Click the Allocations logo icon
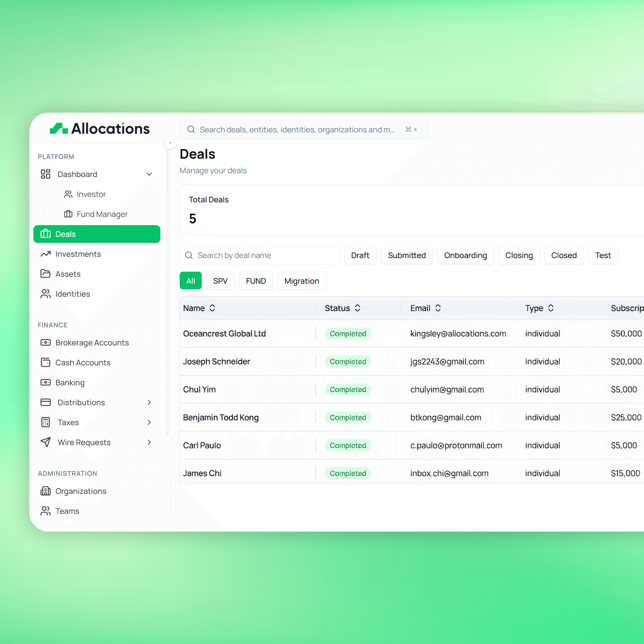 coord(59,129)
